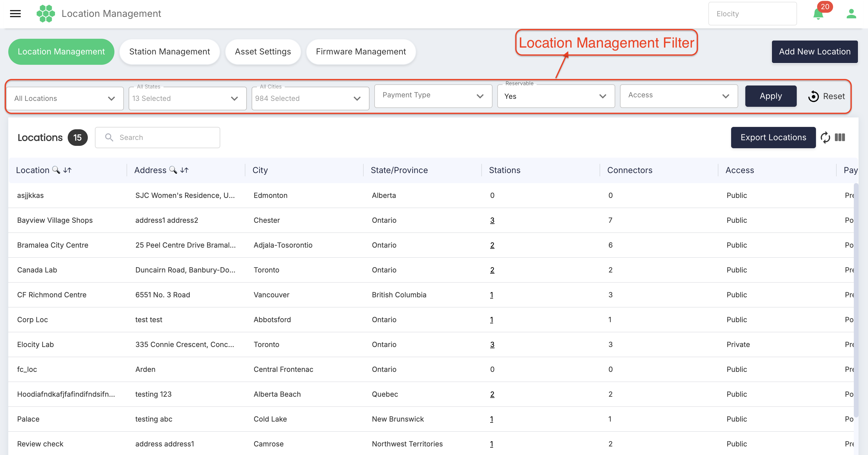Click the search magnifier in Location column header
This screenshot has width=868, height=455.
(56, 170)
